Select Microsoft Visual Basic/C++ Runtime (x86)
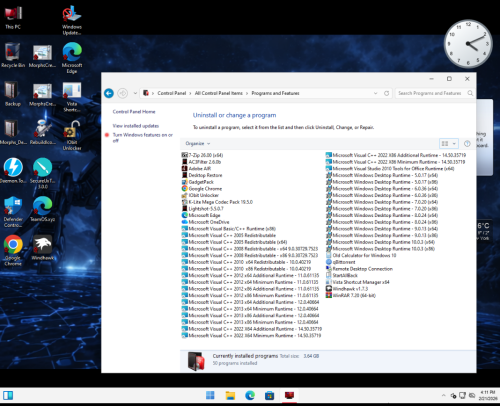The image size is (500, 406). [229, 229]
